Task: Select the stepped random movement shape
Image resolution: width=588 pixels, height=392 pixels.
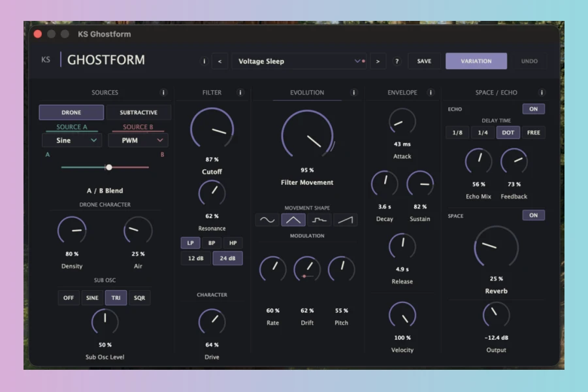Action: pos(319,220)
